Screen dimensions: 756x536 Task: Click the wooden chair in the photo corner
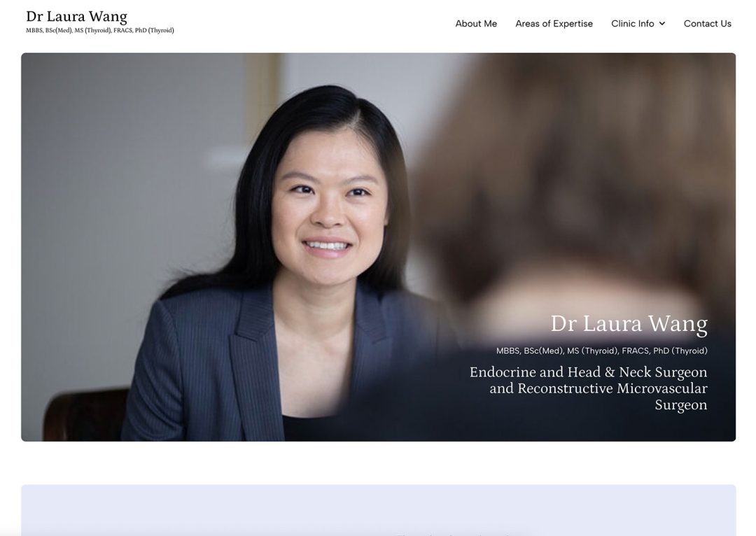[85, 414]
